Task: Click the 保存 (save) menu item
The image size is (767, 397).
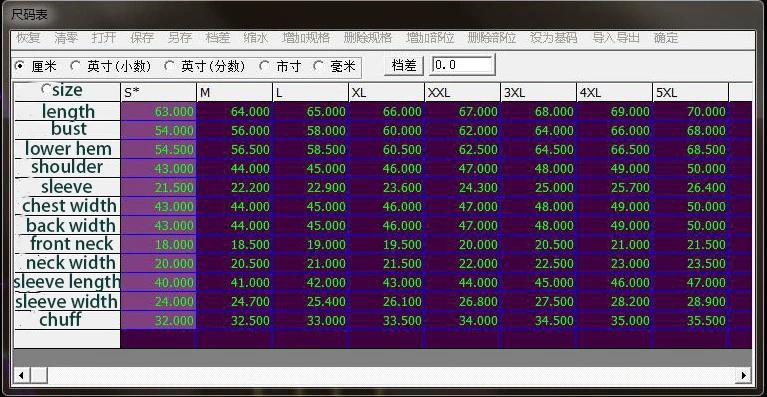Action: click(x=142, y=38)
